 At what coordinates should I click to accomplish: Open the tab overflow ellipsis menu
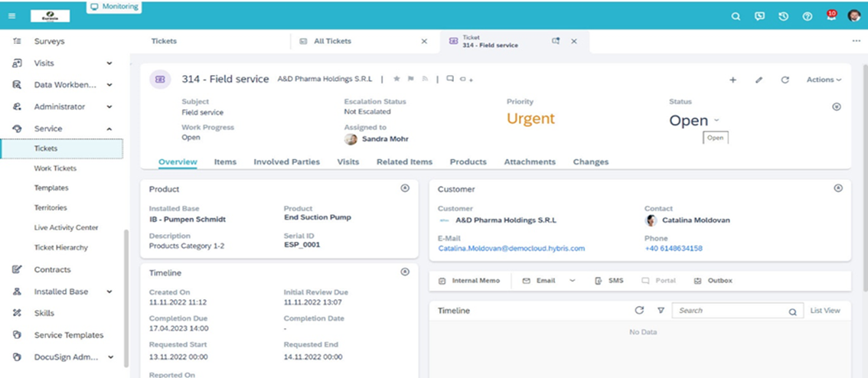coord(857,41)
